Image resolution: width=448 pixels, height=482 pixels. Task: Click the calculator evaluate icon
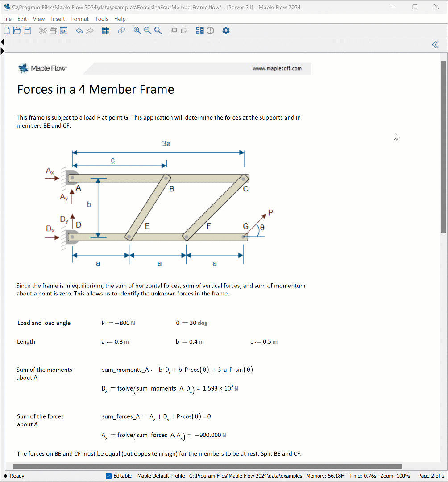(199, 31)
